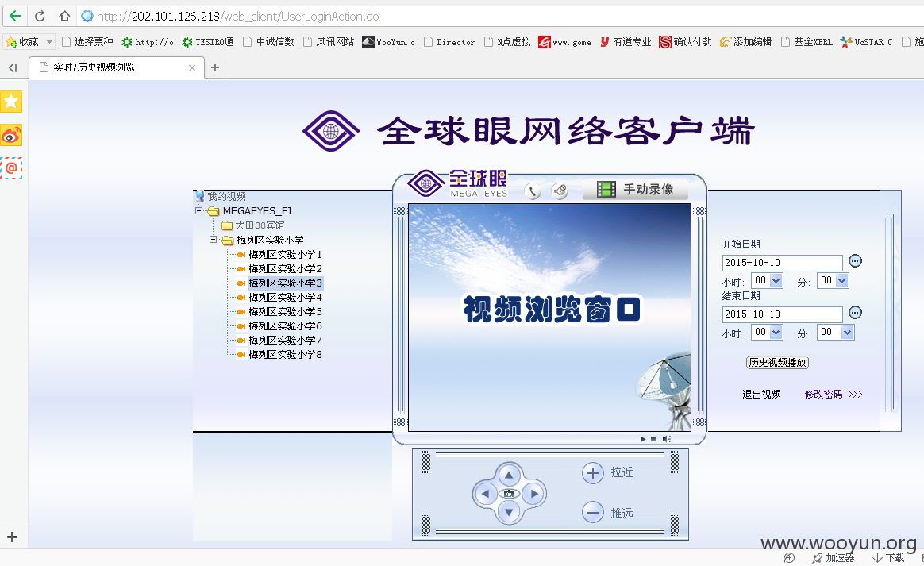Screen dimensions: 924x566
Task: Zoom out with the minus 推远 button
Action: tap(593, 512)
